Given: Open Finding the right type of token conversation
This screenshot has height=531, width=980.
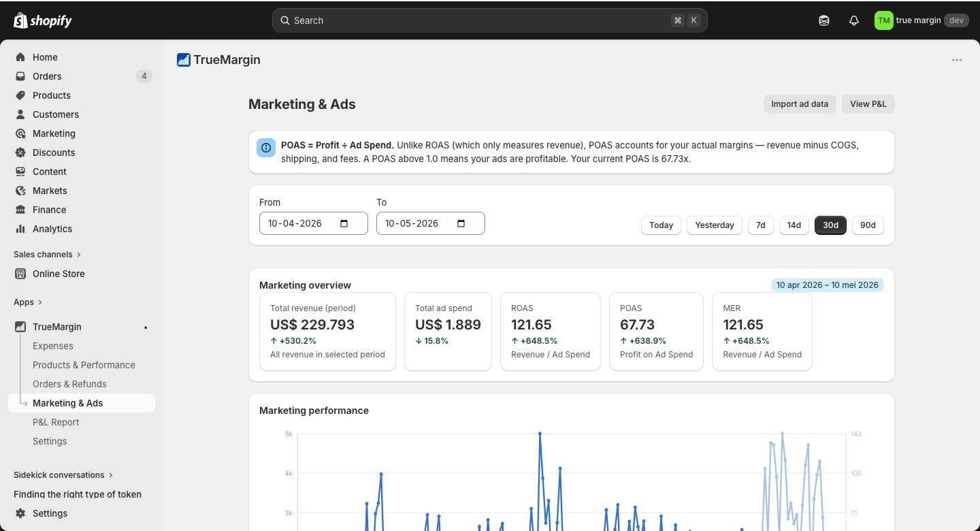Looking at the screenshot, I should [x=78, y=494].
